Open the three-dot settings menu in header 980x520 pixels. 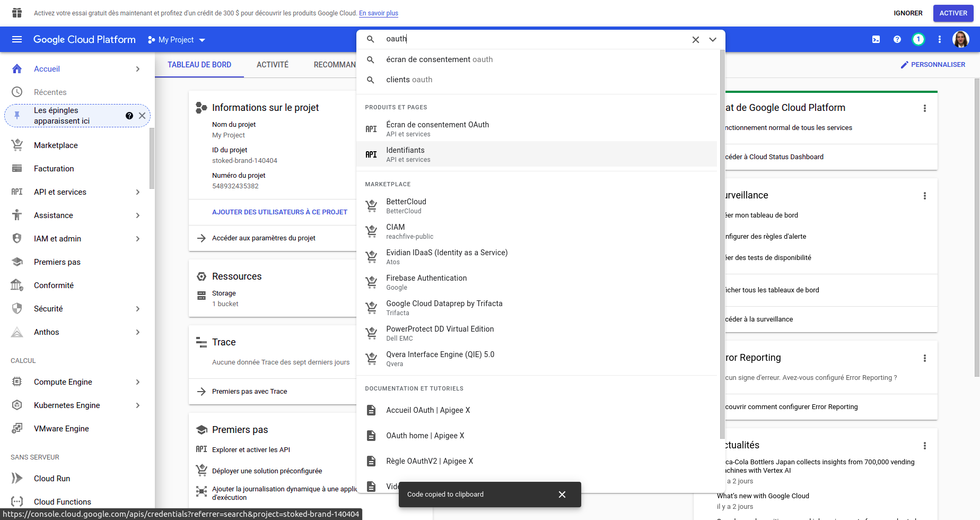click(940, 39)
